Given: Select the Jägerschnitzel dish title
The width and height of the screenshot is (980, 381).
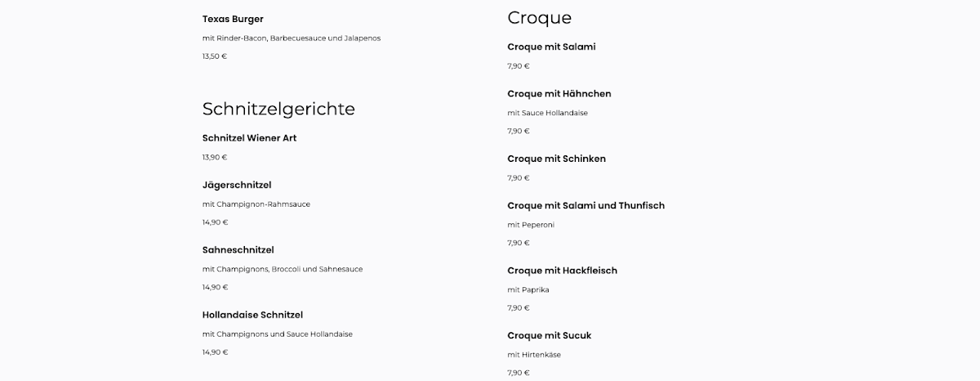Looking at the screenshot, I should point(237,186).
